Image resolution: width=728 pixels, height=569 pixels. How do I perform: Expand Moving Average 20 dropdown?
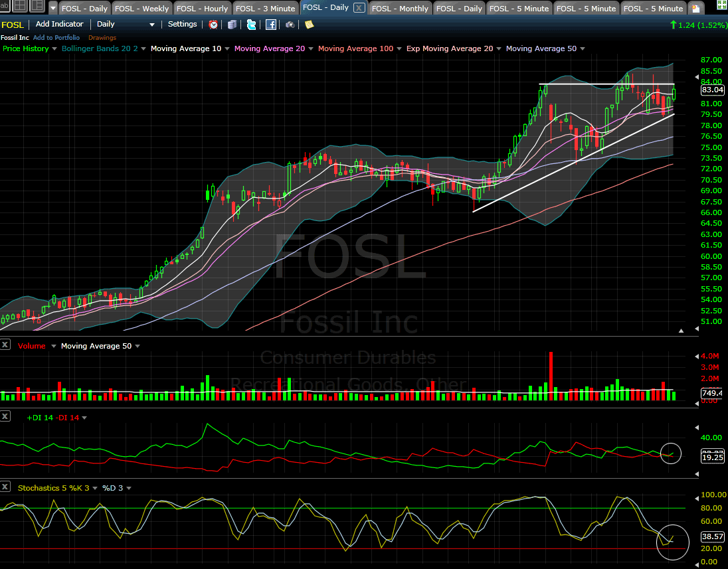311,48
